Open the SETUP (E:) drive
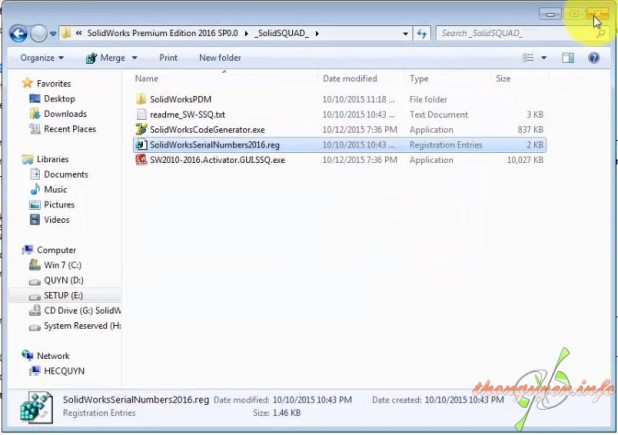This screenshot has height=435, width=618. click(63, 296)
